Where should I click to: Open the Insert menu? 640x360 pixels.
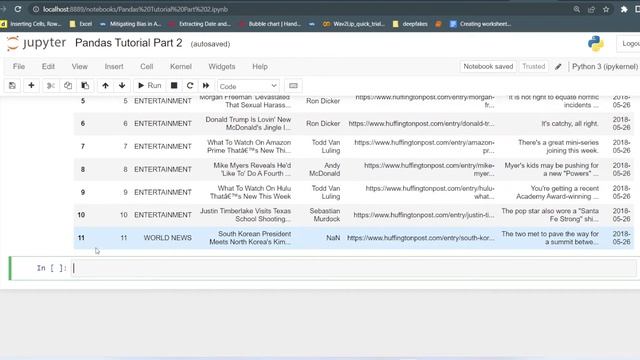114,67
